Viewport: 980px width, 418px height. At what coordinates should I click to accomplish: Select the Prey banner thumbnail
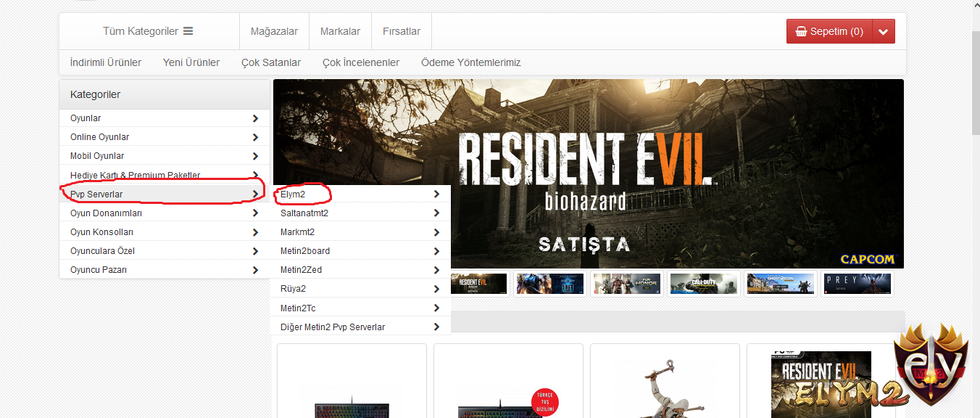(x=857, y=284)
